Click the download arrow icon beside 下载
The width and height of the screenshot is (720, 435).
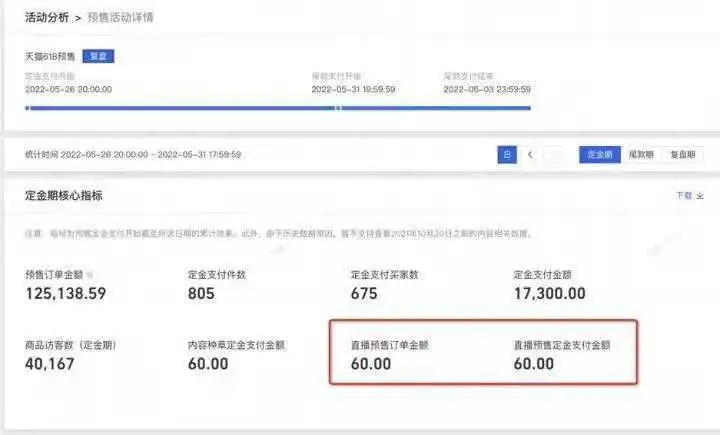[700, 196]
